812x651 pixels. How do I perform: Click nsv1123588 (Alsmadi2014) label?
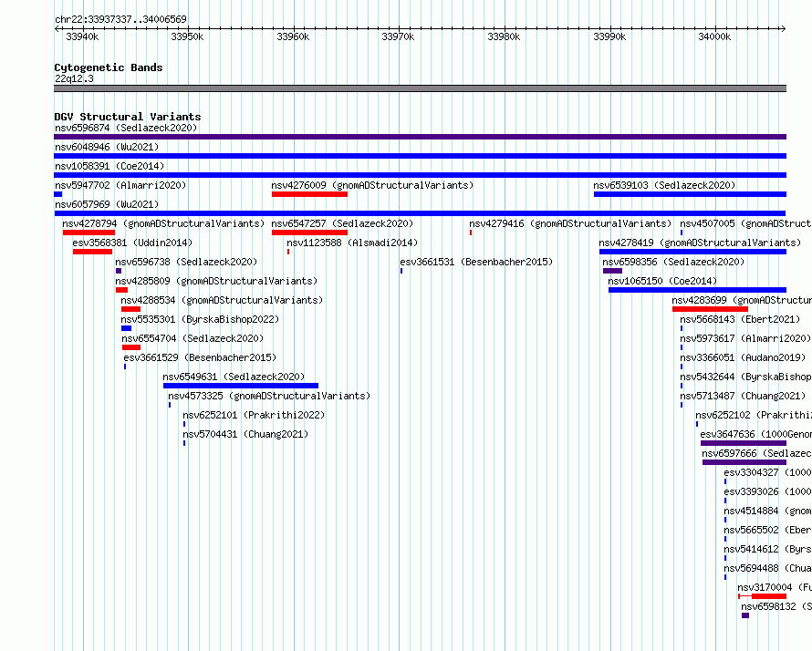tap(352, 243)
